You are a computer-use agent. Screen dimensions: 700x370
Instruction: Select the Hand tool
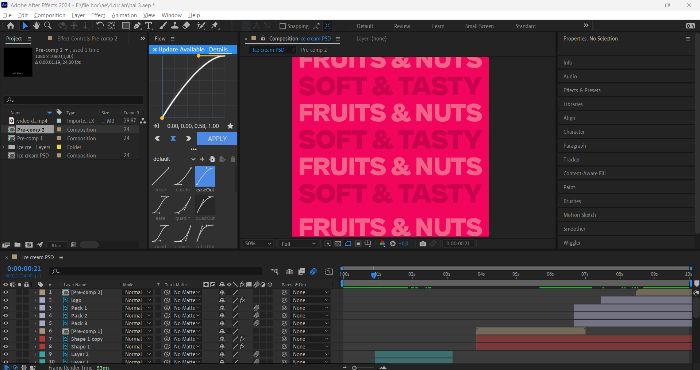36,26
